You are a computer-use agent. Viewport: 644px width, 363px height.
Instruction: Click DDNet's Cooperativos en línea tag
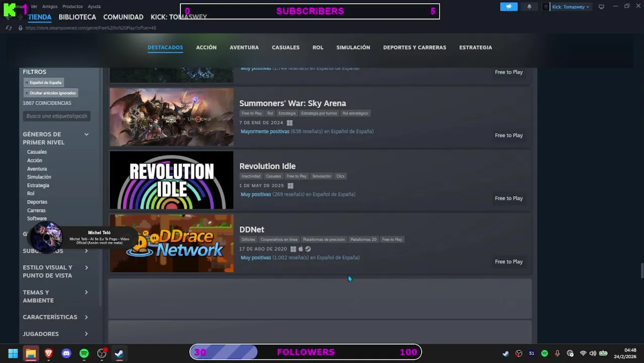[279, 239]
